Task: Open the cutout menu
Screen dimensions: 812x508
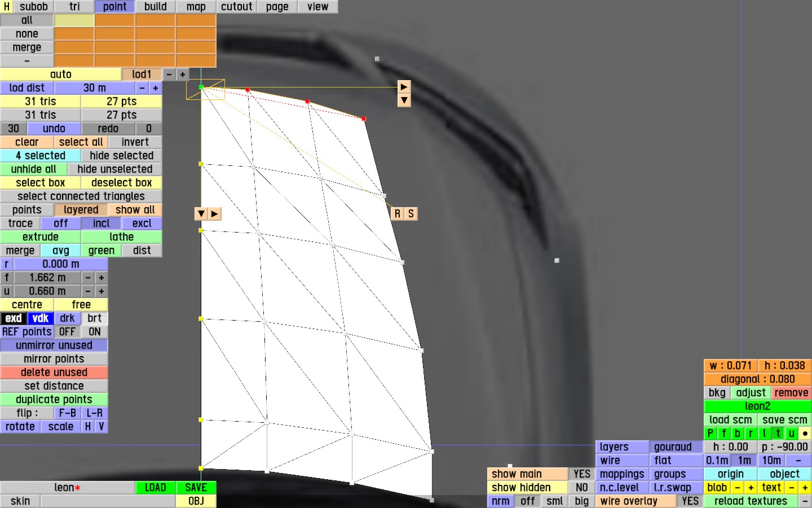Action: (x=237, y=7)
